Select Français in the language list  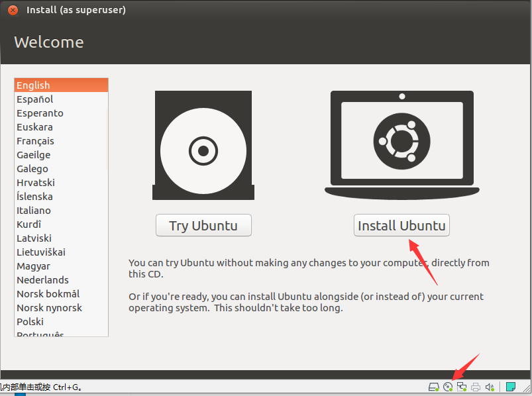(x=61, y=141)
